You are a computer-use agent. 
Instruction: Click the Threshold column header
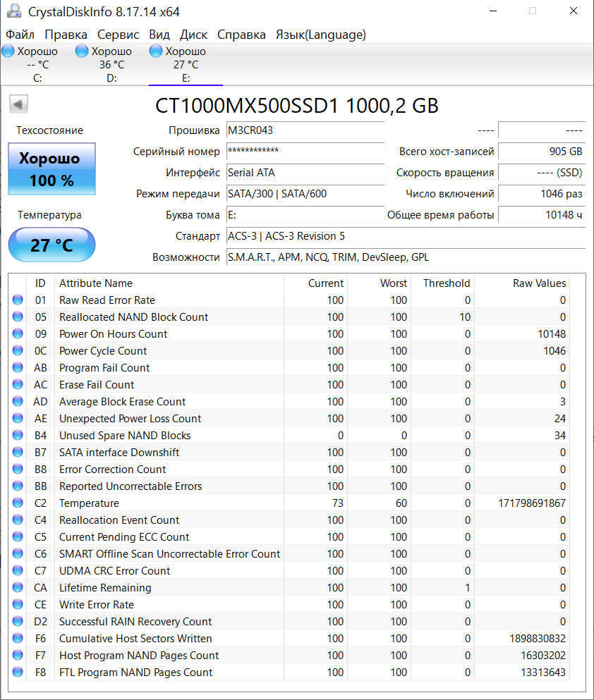coord(442,283)
